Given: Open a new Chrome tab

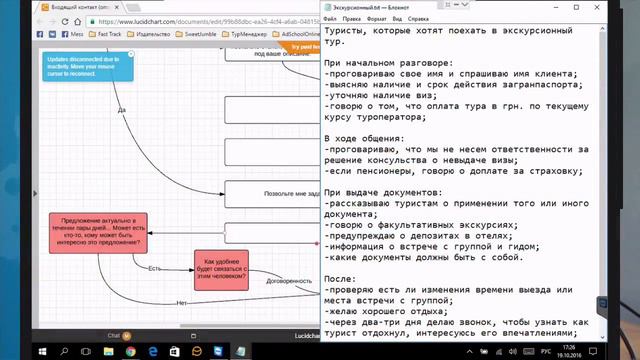Looking at the screenshot, I should (133, 8).
